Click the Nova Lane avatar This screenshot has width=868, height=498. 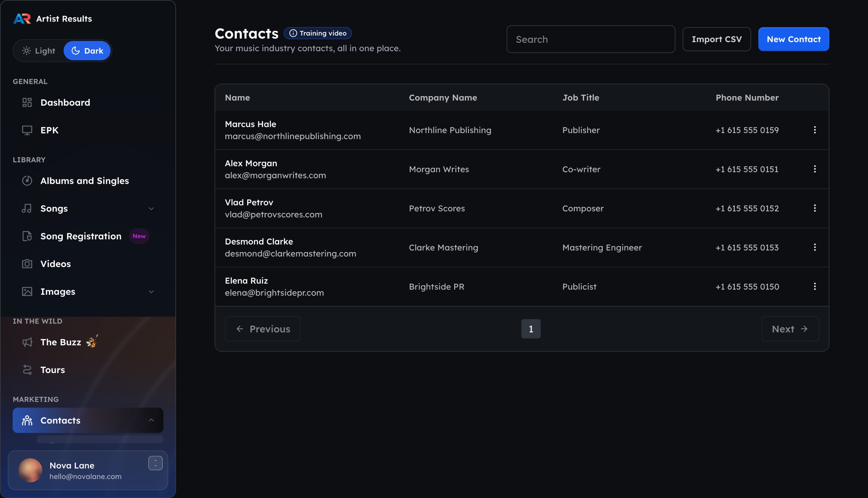point(30,470)
